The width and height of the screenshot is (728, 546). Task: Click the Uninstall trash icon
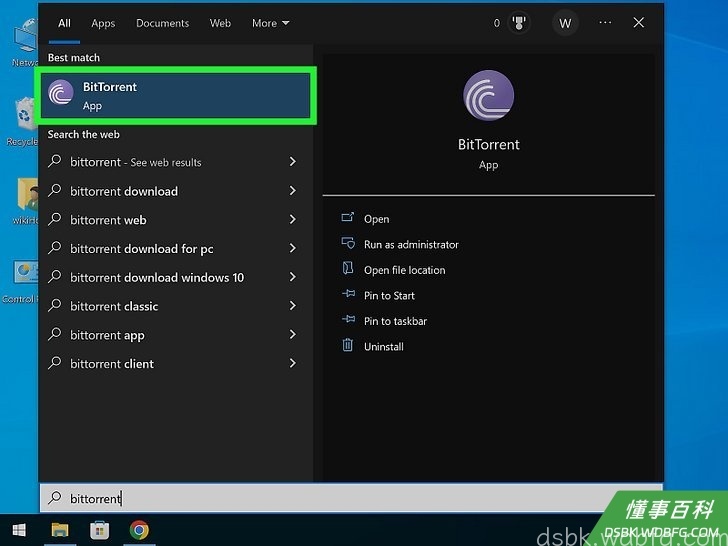348,345
